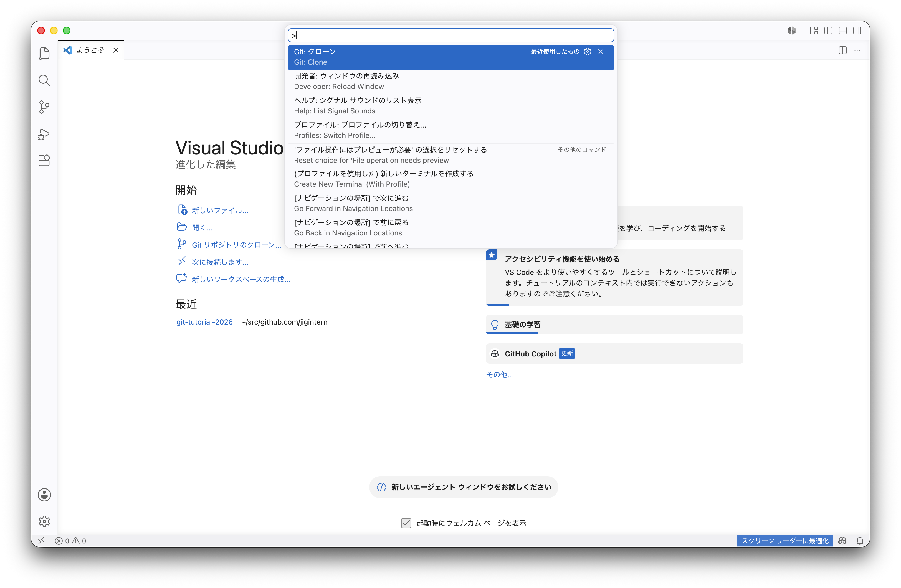Close the ようこそ tab
The height and width of the screenshot is (588, 901).
coord(116,50)
